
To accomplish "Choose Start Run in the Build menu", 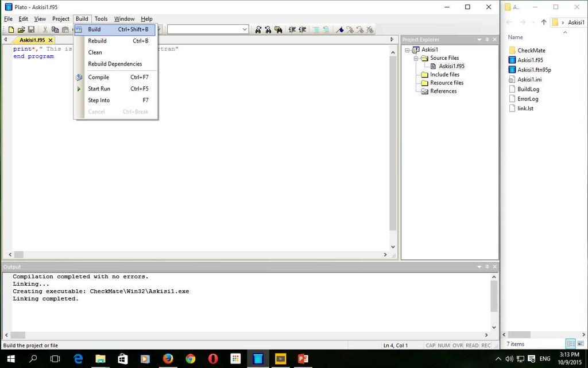I will pyautogui.click(x=115, y=89).
